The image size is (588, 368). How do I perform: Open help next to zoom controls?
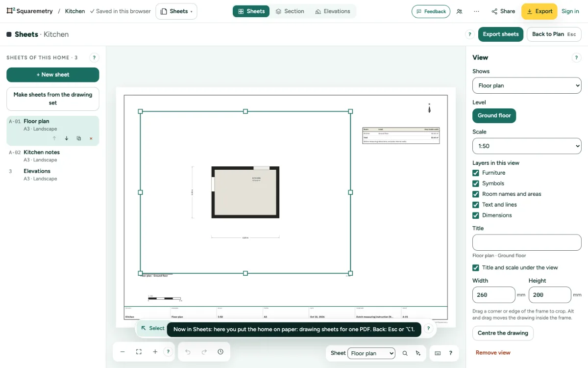click(x=168, y=352)
